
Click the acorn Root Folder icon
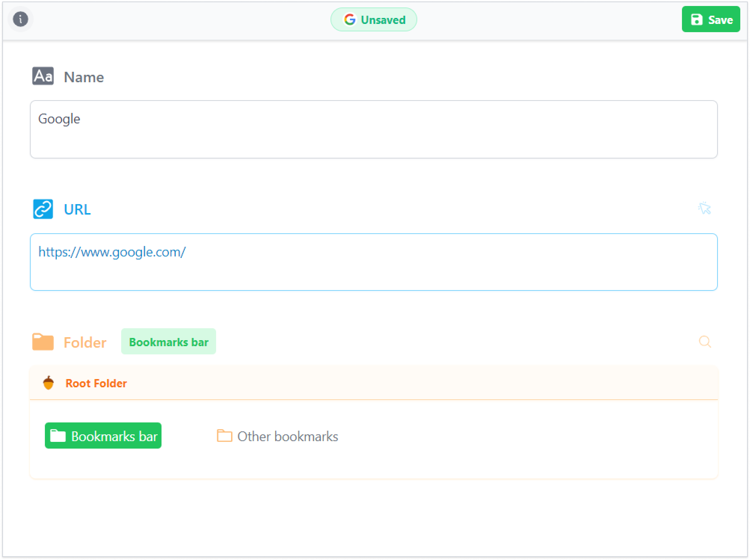pos(49,383)
